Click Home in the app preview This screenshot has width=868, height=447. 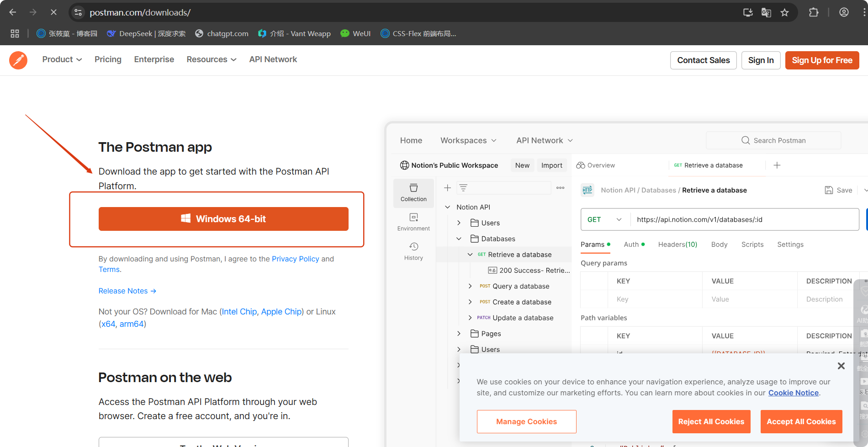coord(411,140)
